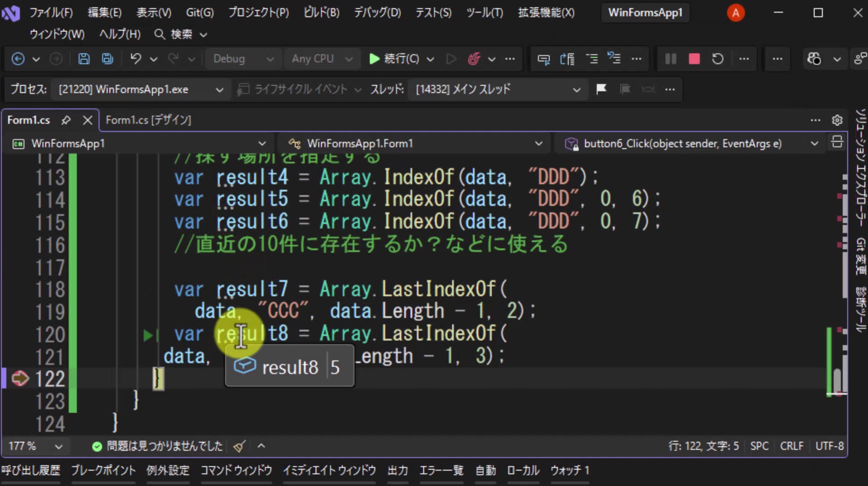Open the ローカル panel tab

[523, 471]
